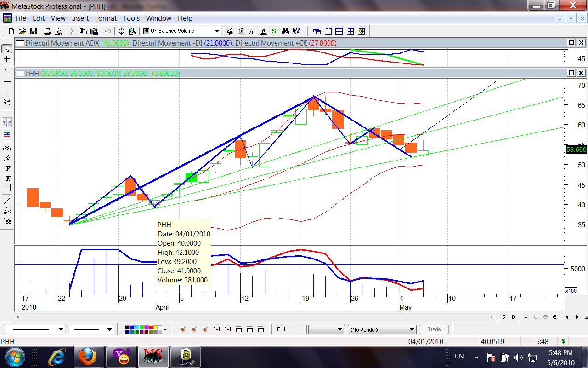This screenshot has width=588, height=368.
Task: Click the Tile windows layout icon
Action: click(x=351, y=31)
